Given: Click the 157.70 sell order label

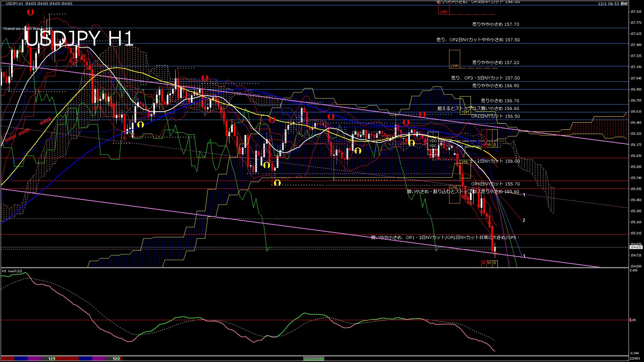Looking at the screenshot, I should click(495, 24).
